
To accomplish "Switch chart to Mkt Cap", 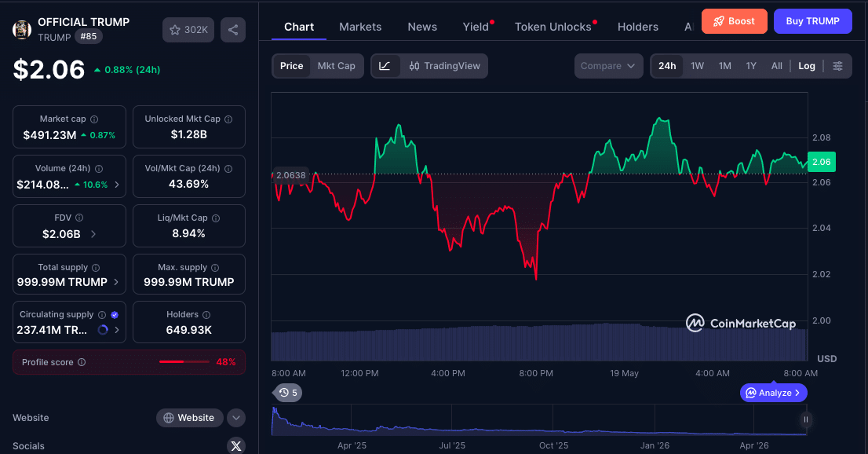I will point(336,66).
